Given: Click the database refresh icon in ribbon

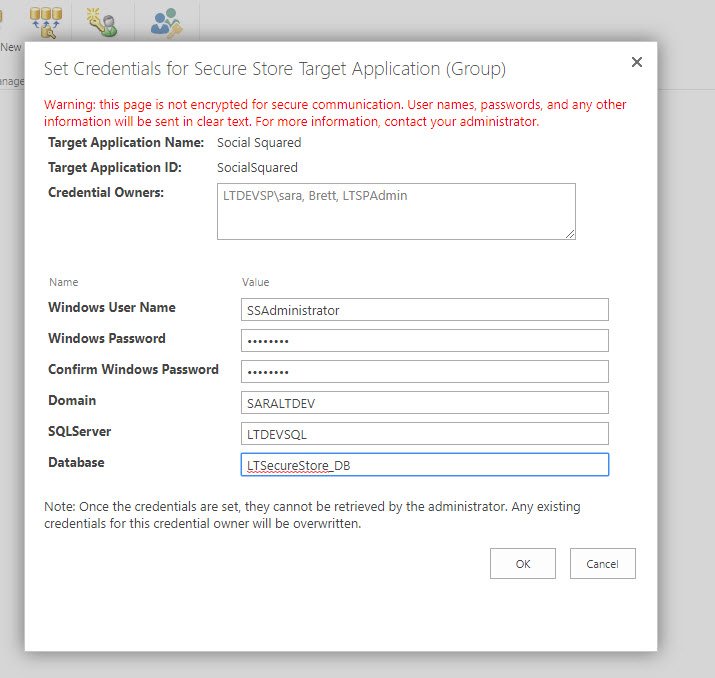Looking at the screenshot, I should click(x=46, y=22).
